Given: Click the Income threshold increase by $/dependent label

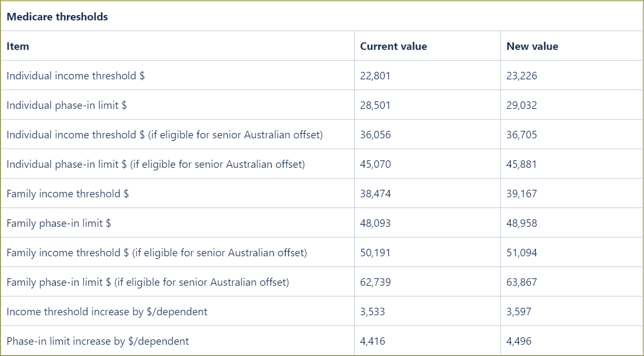Looking at the screenshot, I should click(x=107, y=311).
